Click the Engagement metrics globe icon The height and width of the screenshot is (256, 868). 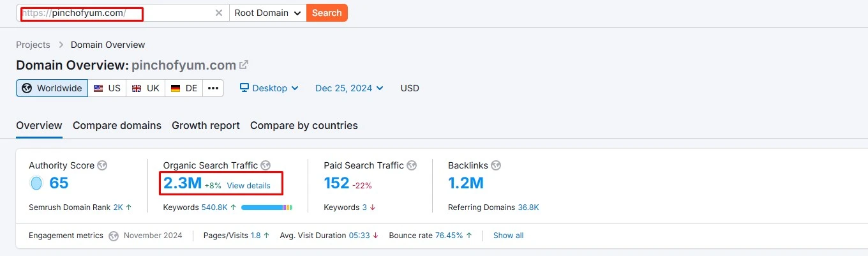pos(114,236)
